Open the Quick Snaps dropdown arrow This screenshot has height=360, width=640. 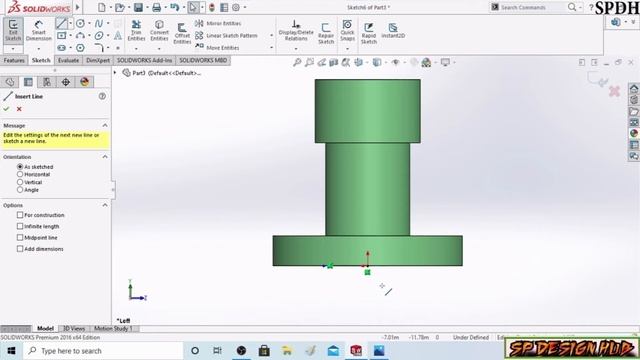[x=347, y=49]
